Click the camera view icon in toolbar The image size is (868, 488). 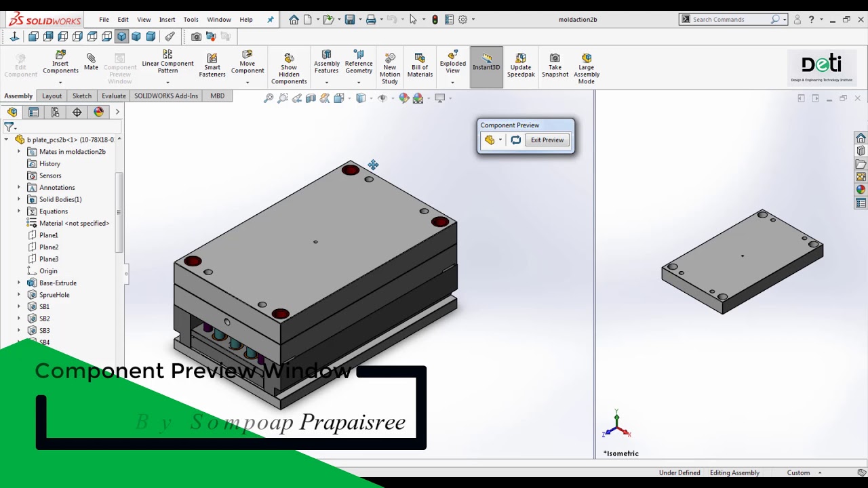[x=196, y=37]
